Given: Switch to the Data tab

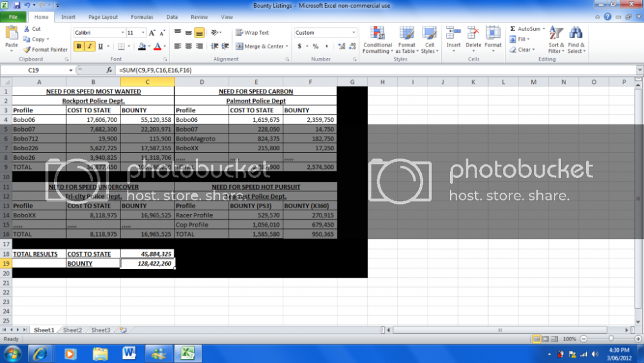Looking at the screenshot, I should 172,17.
